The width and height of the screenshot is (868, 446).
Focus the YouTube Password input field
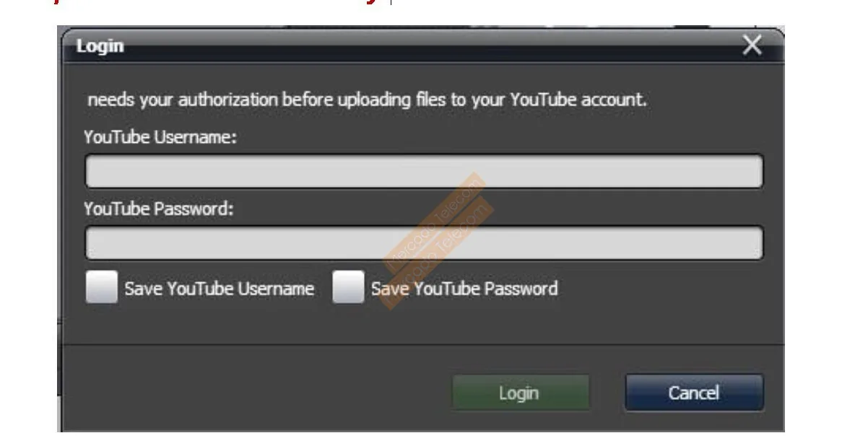click(424, 243)
